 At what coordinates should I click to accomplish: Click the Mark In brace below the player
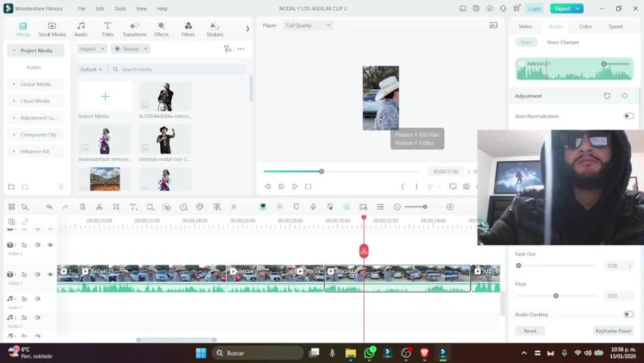[403, 187]
